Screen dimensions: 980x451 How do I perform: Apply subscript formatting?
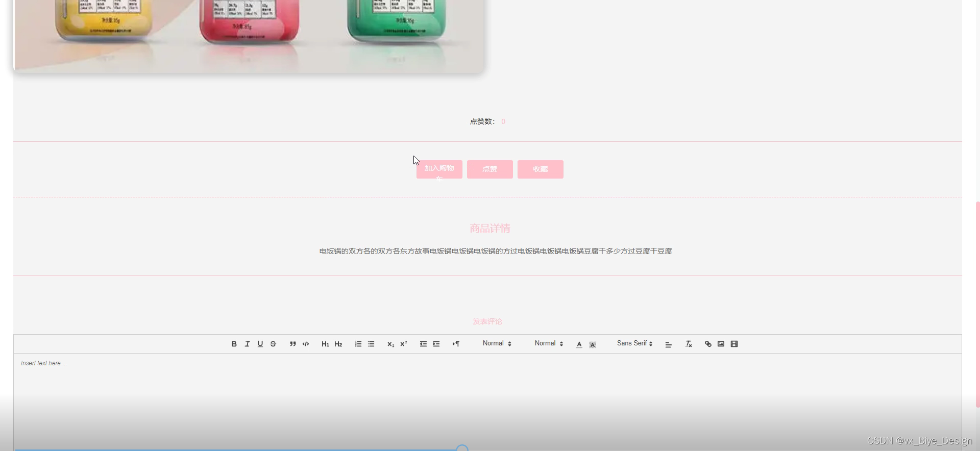[x=390, y=344]
